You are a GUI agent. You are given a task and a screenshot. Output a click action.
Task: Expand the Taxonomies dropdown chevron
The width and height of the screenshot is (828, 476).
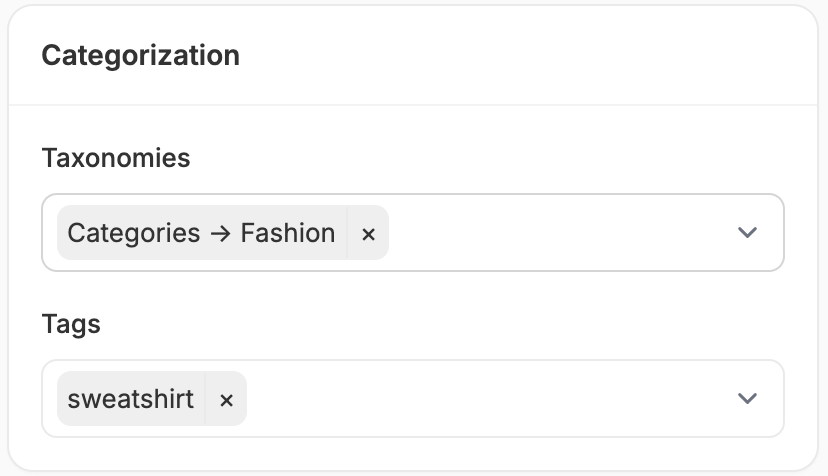(747, 232)
